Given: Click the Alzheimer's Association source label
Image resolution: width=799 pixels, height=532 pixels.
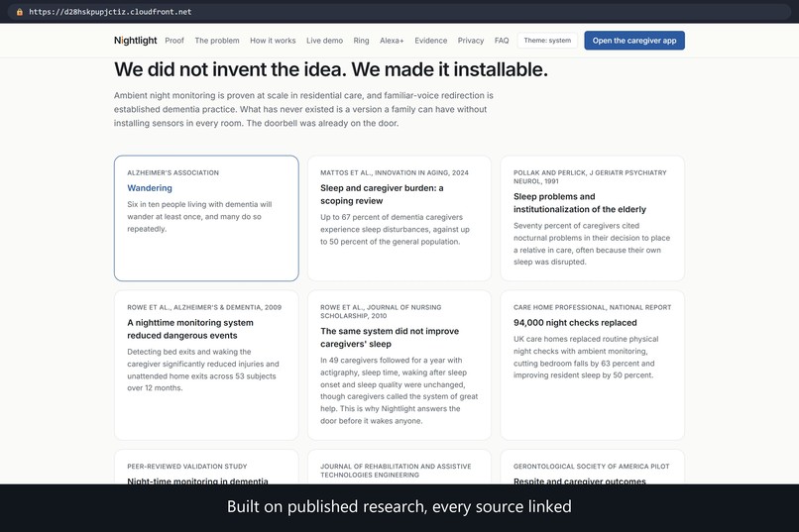Looking at the screenshot, I should 173,173.
